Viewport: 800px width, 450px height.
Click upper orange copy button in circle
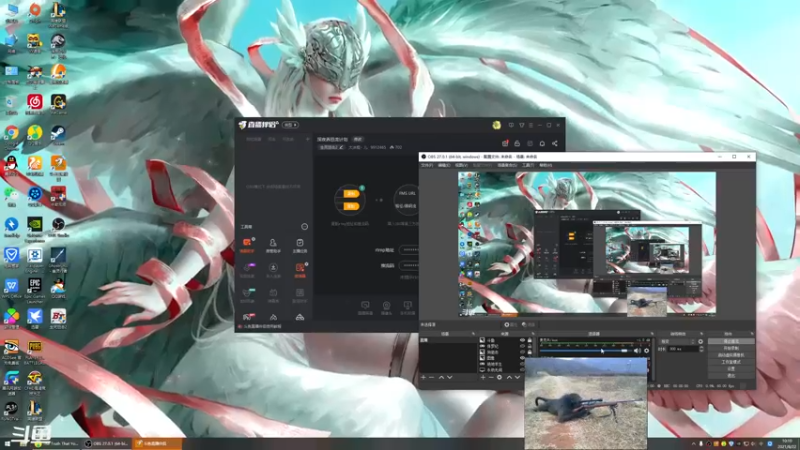tap(351, 193)
